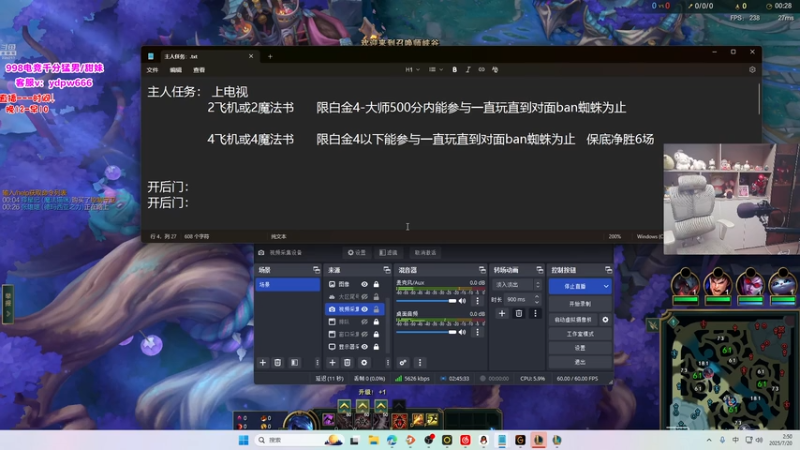The width and height of the screenshot is (800, 450).
Task: Stop the live stream in OBS
Action: click(x=575, y=287)
